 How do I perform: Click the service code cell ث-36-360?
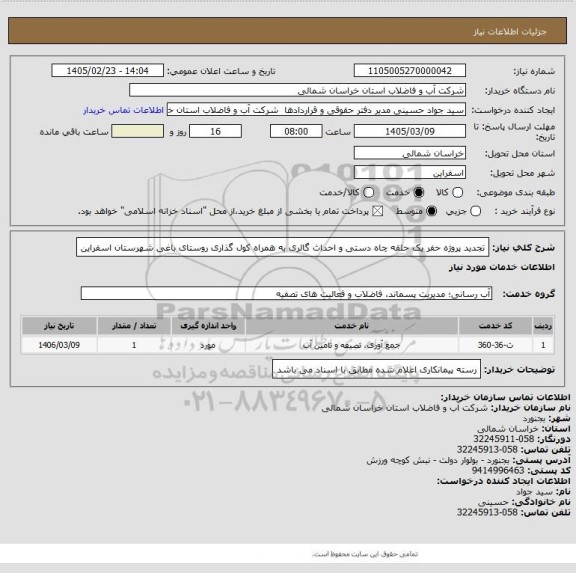pyautogui.click(x=495, y=345)
